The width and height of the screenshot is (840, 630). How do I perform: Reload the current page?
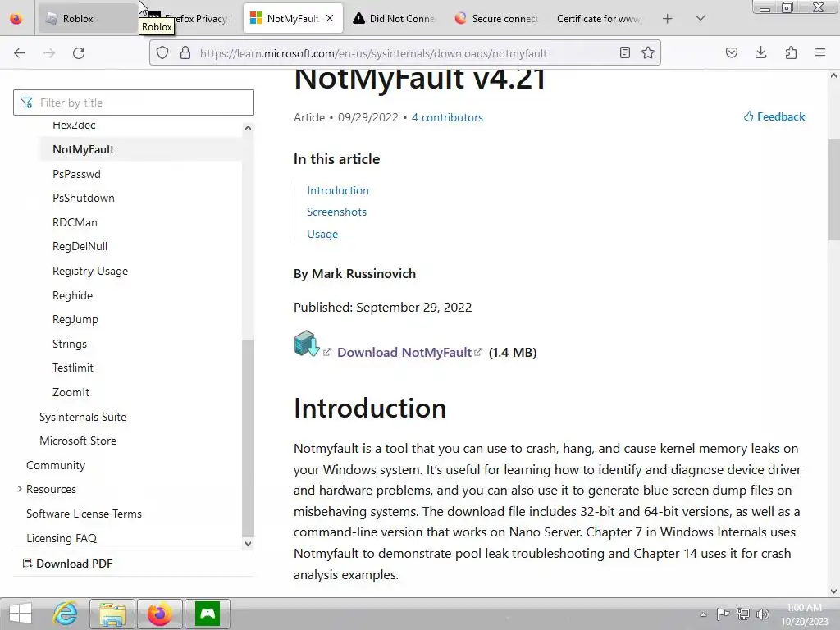(x=79, y=53)
